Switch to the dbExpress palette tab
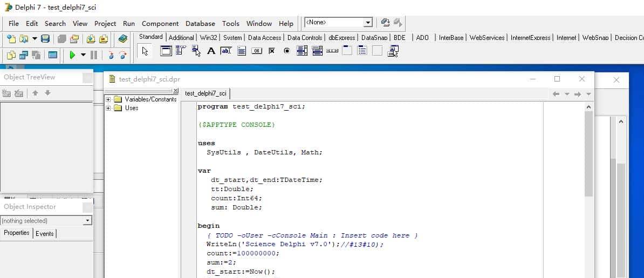644x278 pixels. [x=342, y=37]
